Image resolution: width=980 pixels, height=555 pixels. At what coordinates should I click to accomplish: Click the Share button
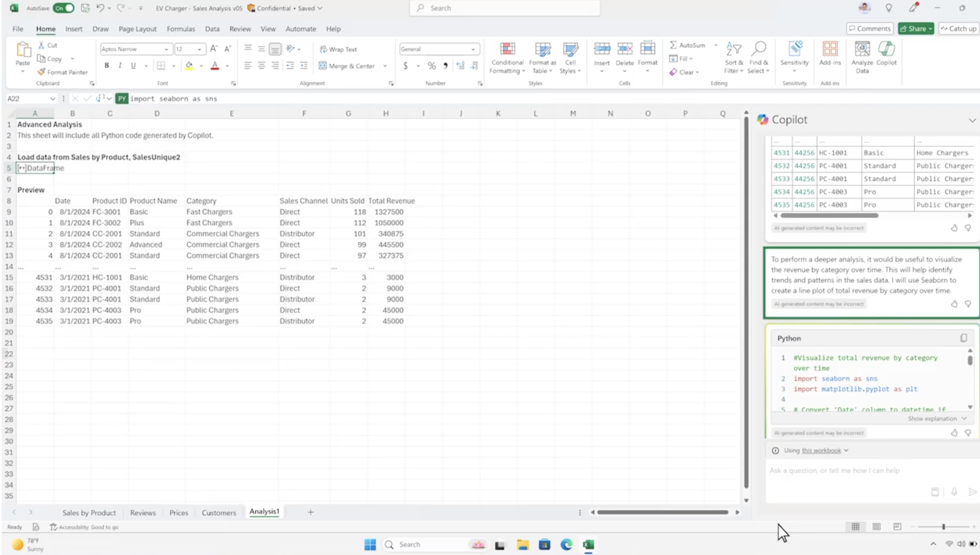(915, 29)
